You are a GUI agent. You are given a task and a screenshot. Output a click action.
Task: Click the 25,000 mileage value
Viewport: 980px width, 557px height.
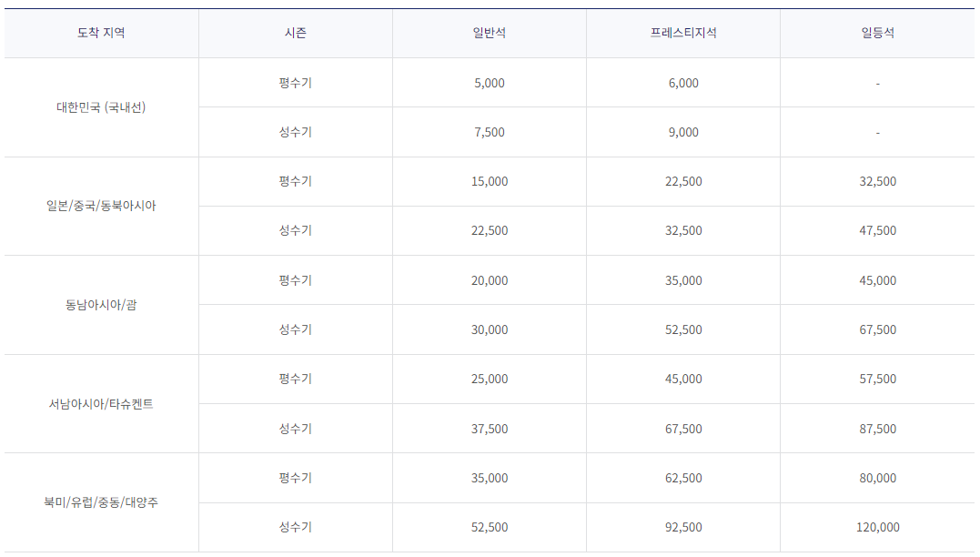coord(490,379)
